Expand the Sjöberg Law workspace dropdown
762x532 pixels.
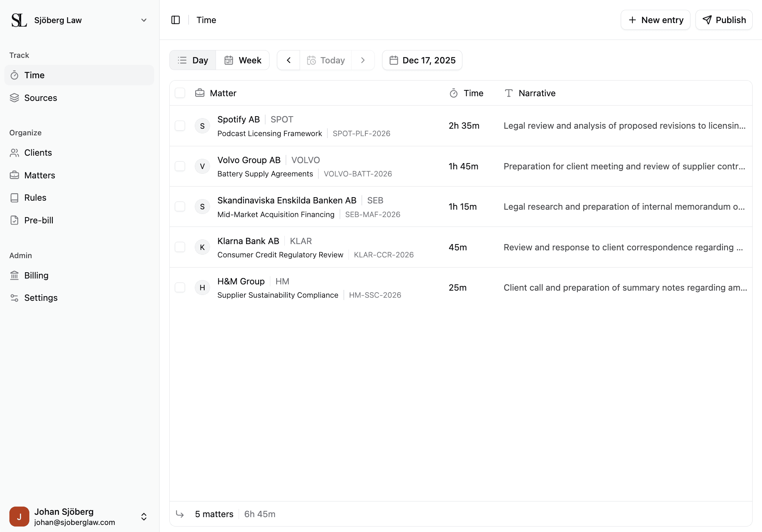pos(144,20)
